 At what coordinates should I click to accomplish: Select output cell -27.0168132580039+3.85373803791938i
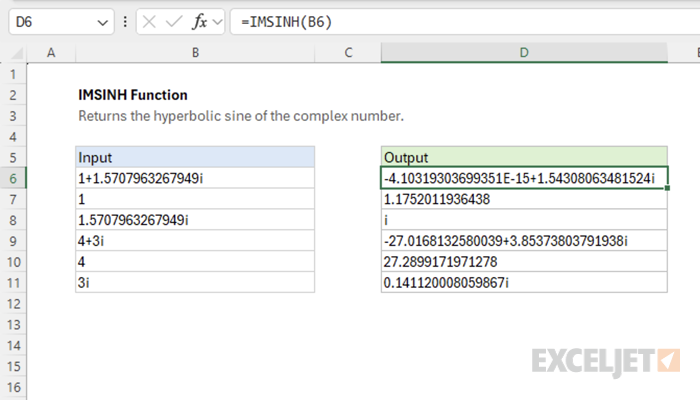[x=524, y=241]
